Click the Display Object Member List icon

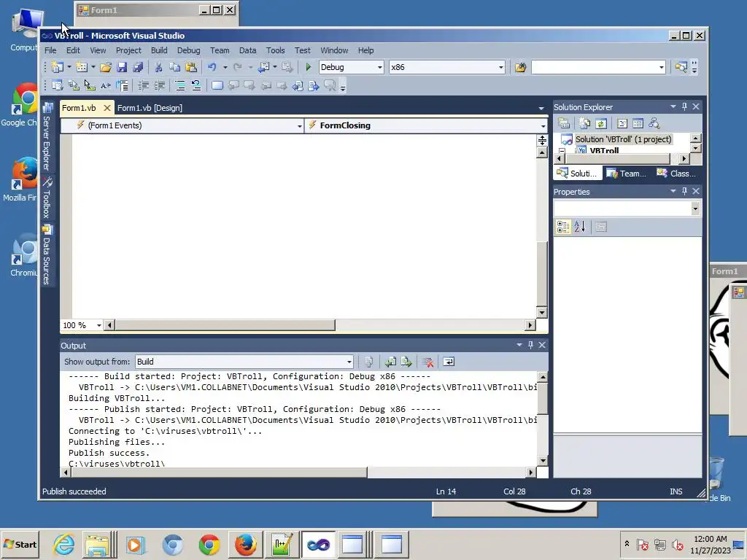(x=58, y=85)
